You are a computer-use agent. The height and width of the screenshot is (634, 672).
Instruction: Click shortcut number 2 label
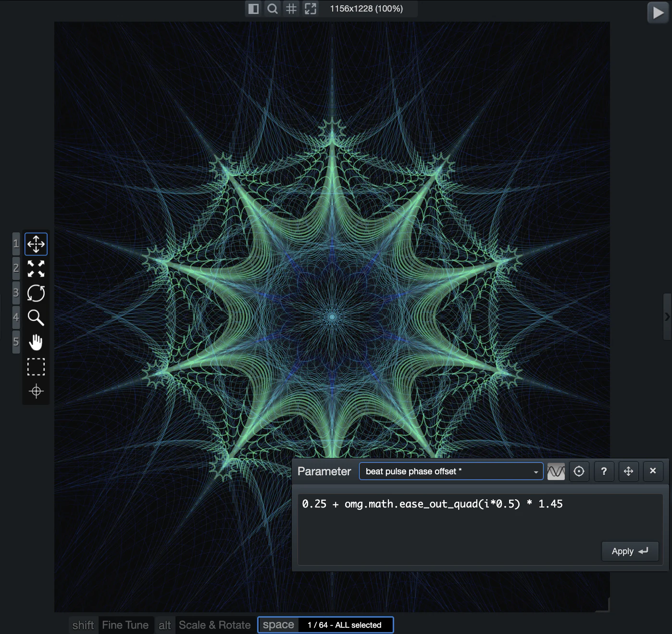[x=16, y=268]
